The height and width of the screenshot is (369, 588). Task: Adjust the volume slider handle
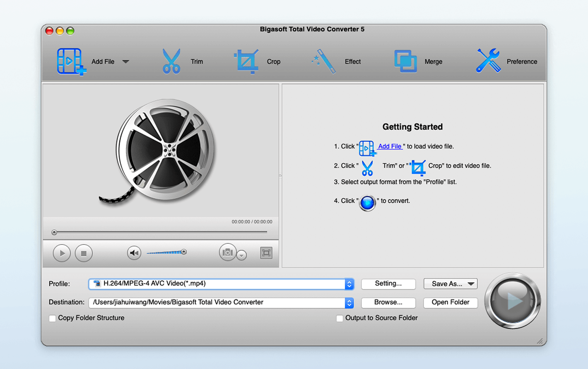[184, 252]
